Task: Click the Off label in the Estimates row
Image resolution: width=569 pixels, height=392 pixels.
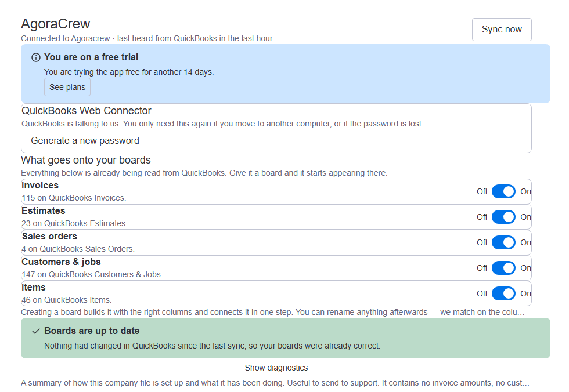Action: [x=482, y=217]
